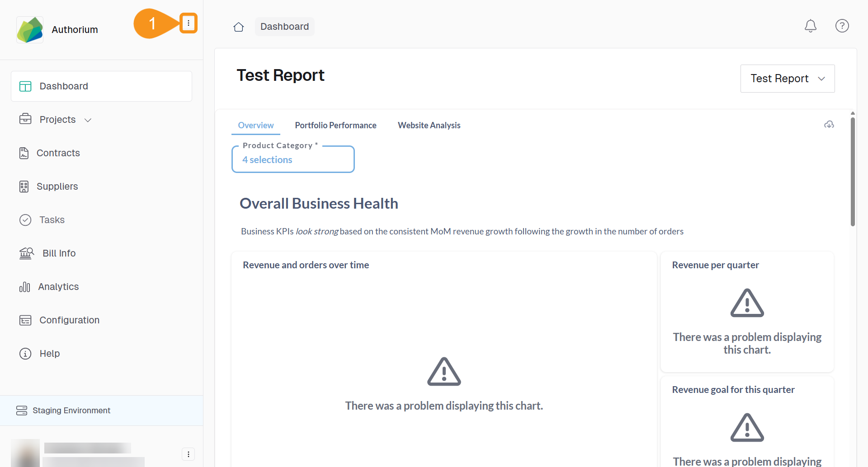Select the Overview tab
Screen dimensions: 868x467
point(255,126)
